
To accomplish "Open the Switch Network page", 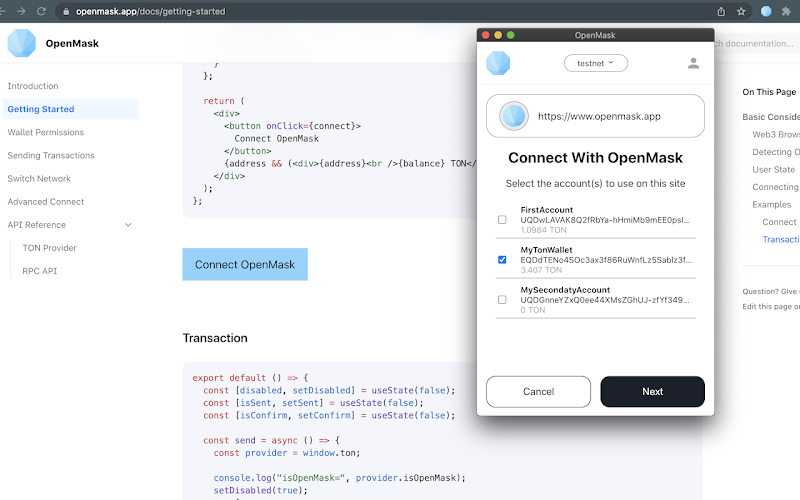I will point(39,179).
